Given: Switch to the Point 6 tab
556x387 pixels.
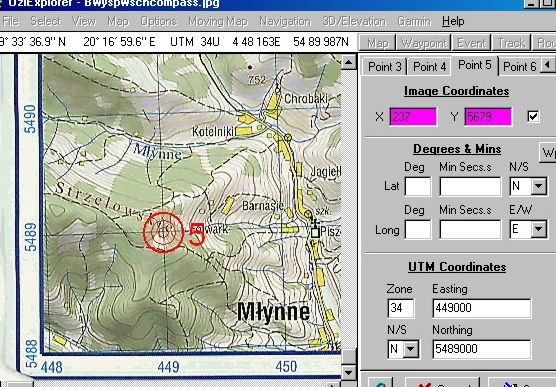Looking at the screenshot, I should (x=519, y=66).
